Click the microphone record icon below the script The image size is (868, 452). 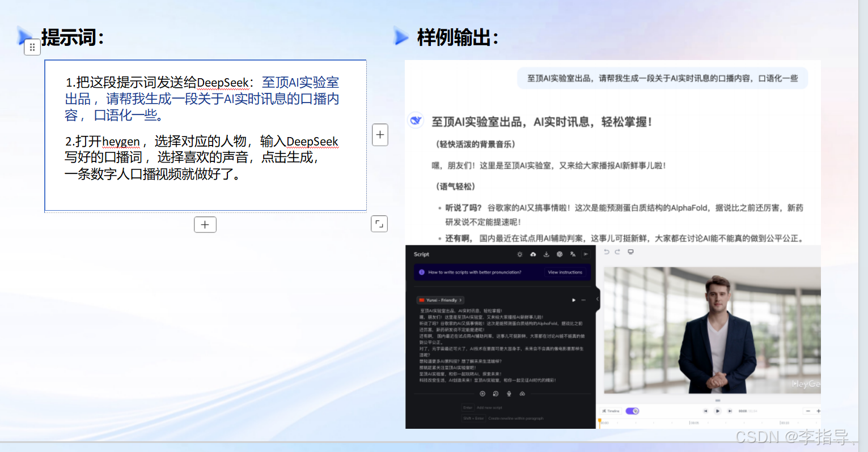[x=509, y=394]
